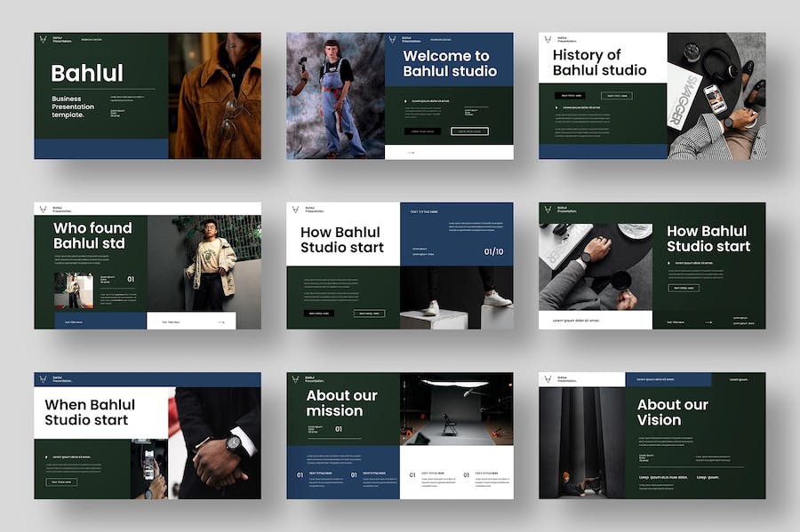The height and width of the screenshot is (532, 800).
Task: Select the About our mission slide heading
Action: pyautogui.click(x=334, y=403)
